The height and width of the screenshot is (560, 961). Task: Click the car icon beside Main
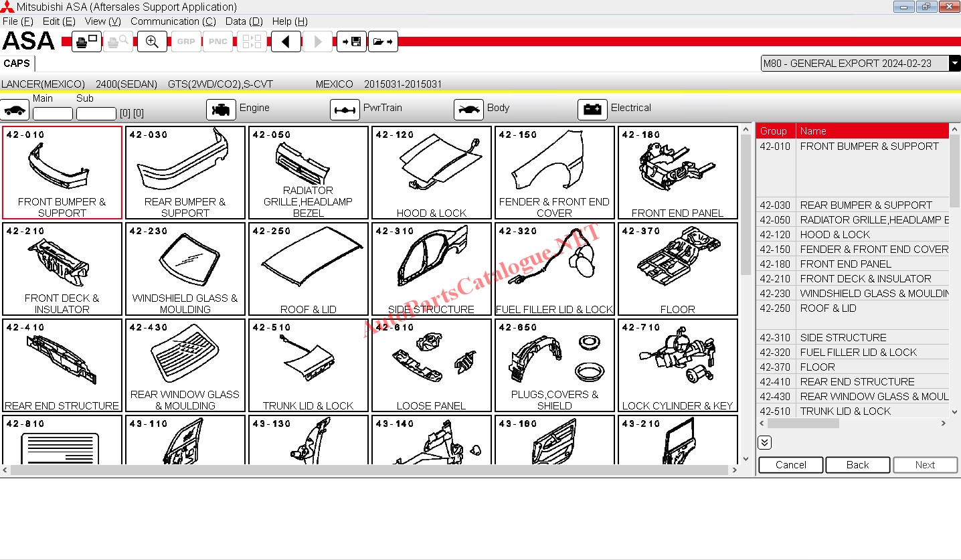tap(15, 109)
